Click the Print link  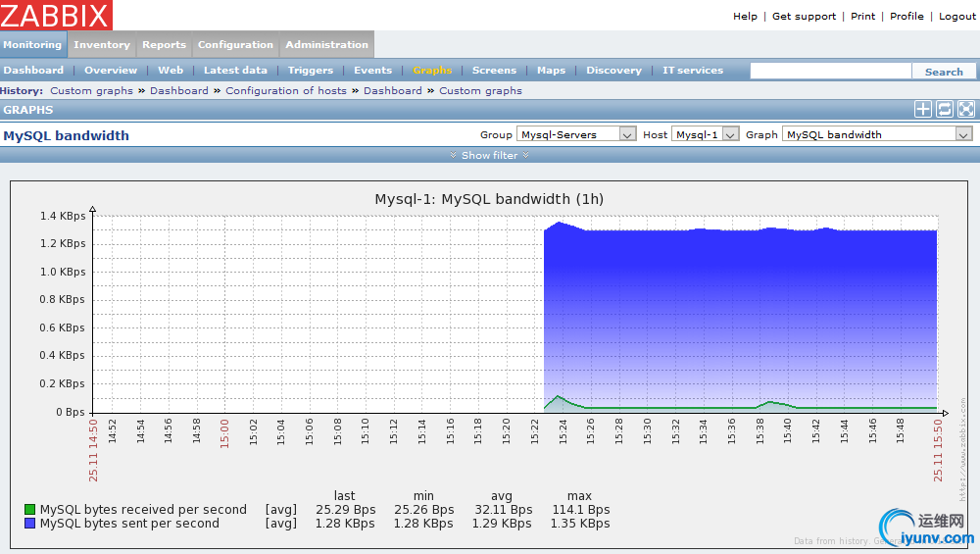point(862,17)
